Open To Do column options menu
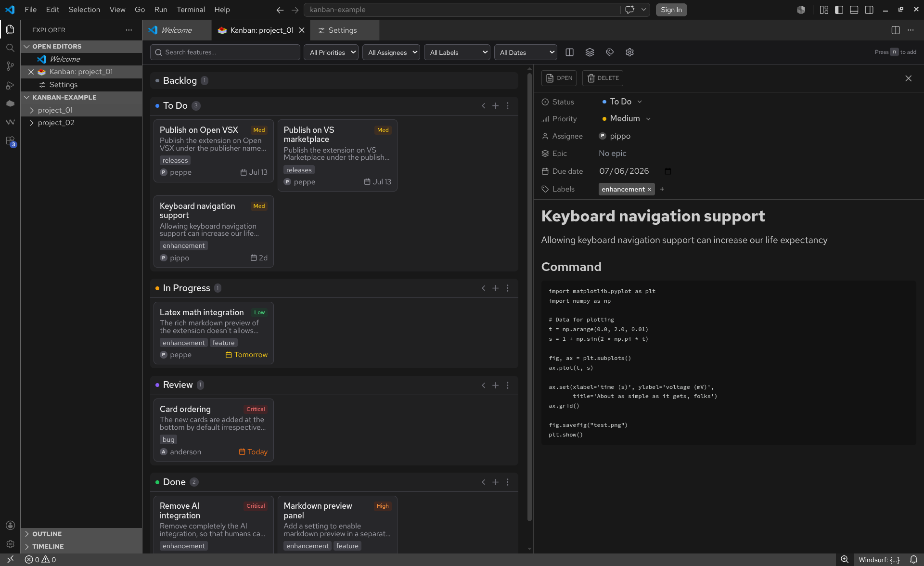Image resolution: width=924 pixels, height=566 pixels. pos(507,106)
